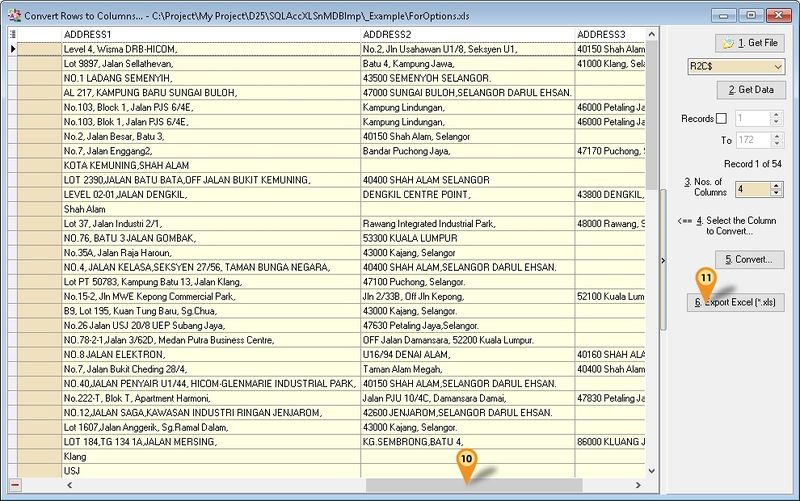Click the ADDRESS3 column header

point(610,34)
